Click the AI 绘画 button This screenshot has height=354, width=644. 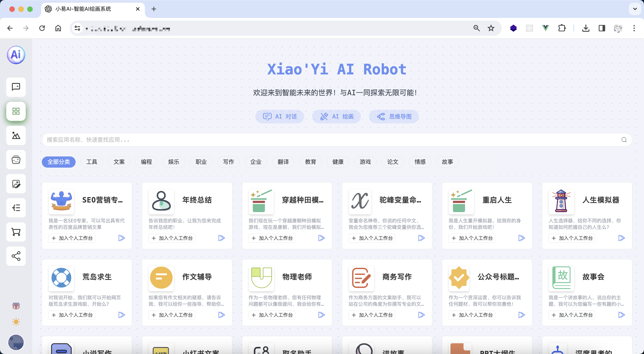[337, 117]
